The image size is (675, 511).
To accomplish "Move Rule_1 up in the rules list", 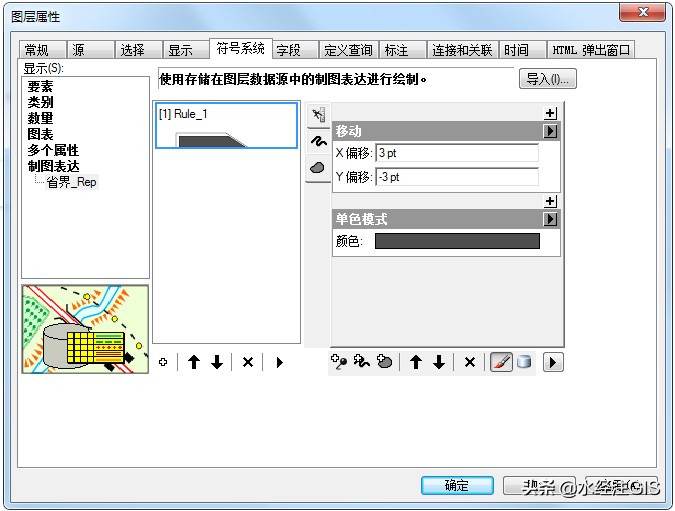I will pyautogui.click(x=194, y=362).
